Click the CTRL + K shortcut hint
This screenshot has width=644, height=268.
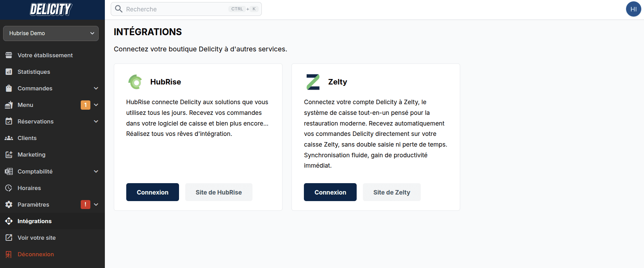click(244, 9)
